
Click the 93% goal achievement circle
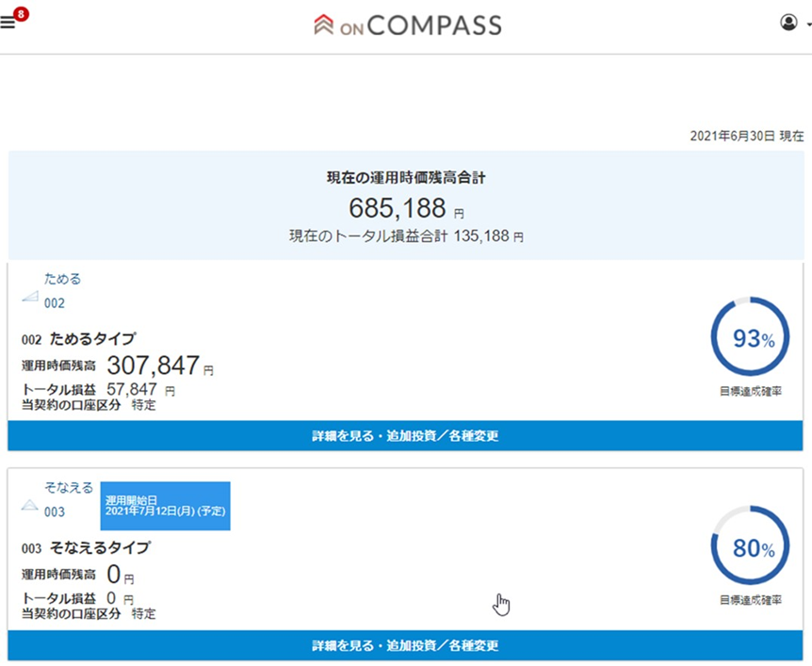[750, 336]
